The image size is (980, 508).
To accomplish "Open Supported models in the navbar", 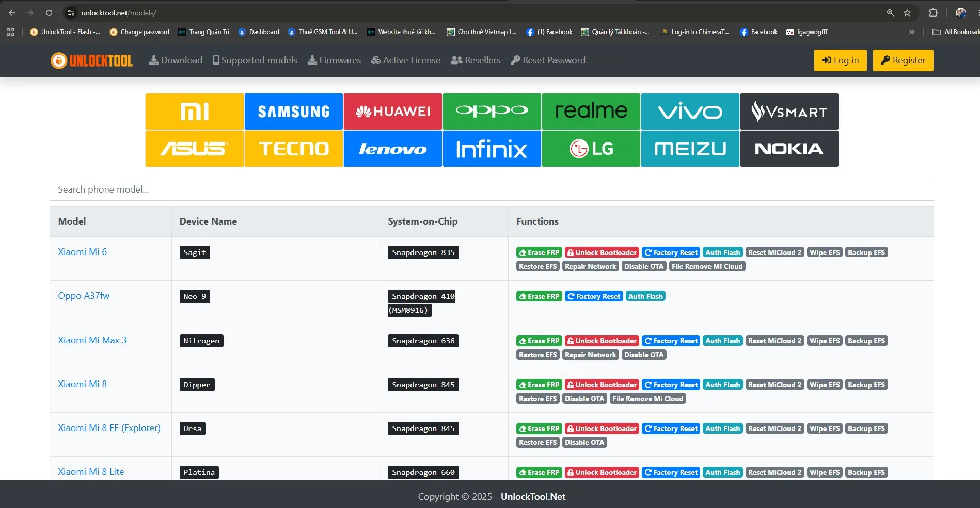I will coord(255,60).
